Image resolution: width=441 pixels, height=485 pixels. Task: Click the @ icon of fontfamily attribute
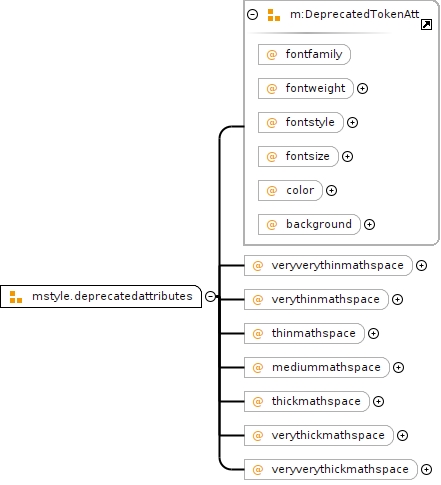click(x=272, y=54)
